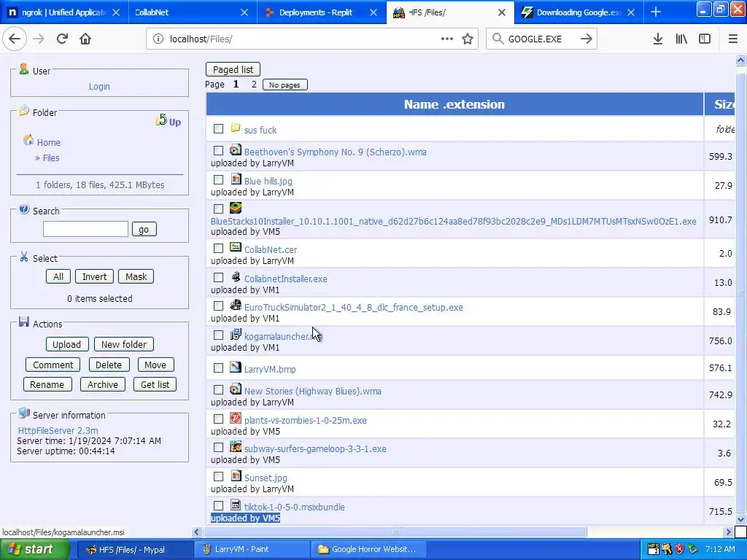Go back with the browser back arrow
747x560 pixels.
15,39
